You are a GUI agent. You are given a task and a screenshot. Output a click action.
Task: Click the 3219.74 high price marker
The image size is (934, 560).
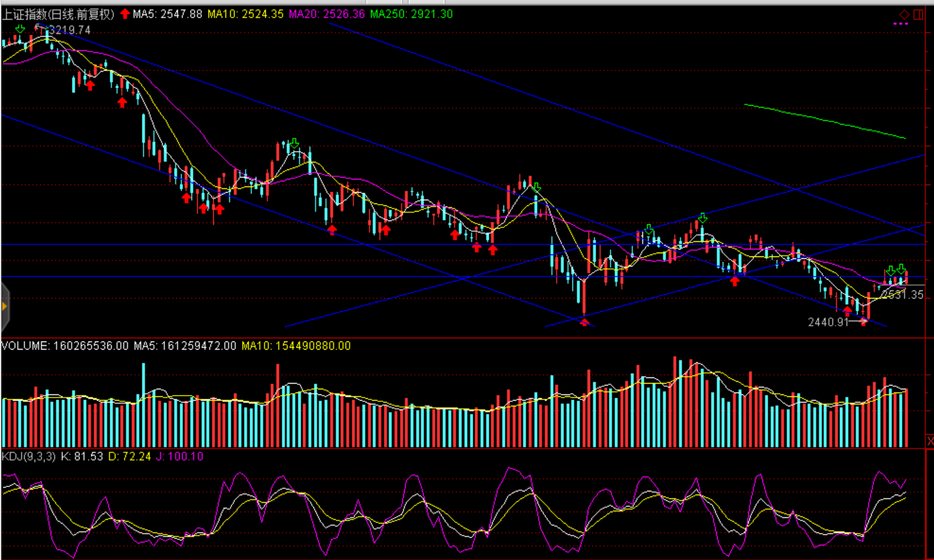click(x=69, y=30)
